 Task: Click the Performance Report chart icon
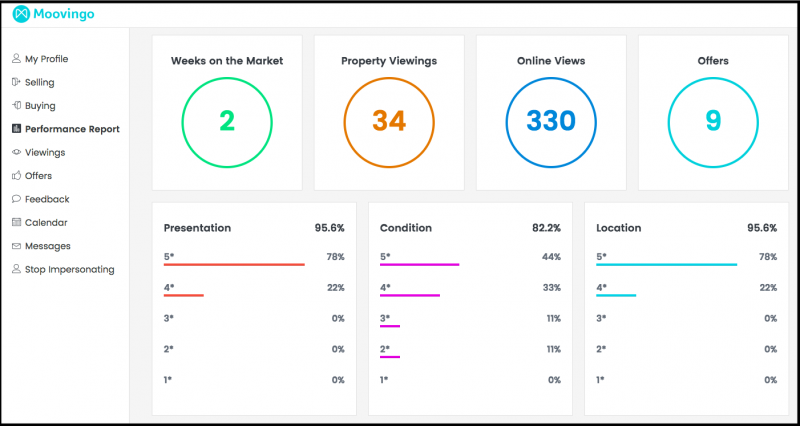[16, 129]
